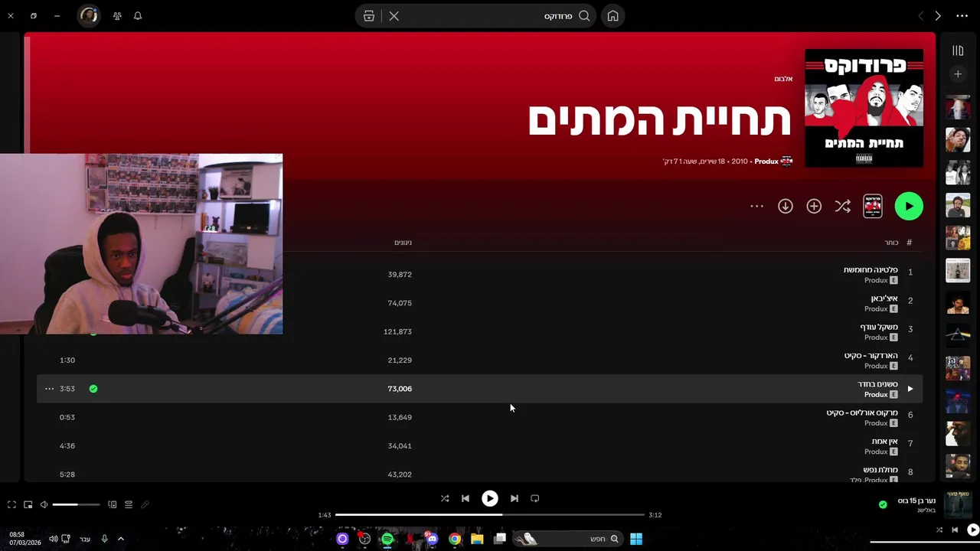Viewport: 980px width, 551px height.
Task: Click the album preview thumbnail beside play
Action: (x=873, y=206)
